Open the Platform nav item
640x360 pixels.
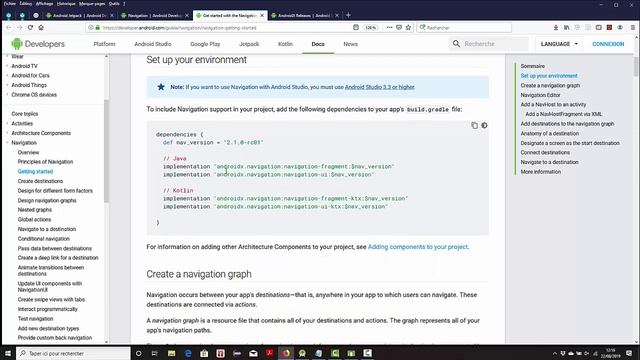[x=104, y=44]
